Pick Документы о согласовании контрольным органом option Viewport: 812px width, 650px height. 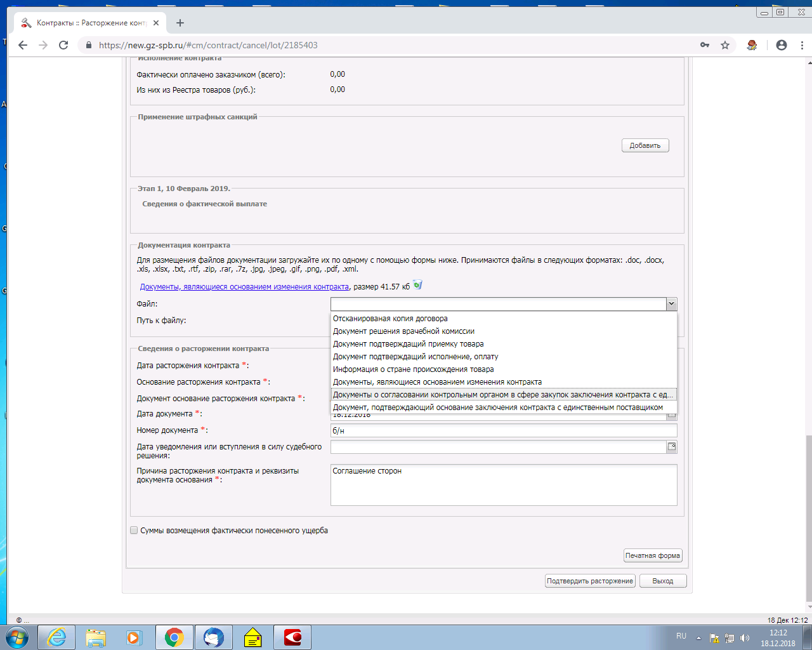504,395
